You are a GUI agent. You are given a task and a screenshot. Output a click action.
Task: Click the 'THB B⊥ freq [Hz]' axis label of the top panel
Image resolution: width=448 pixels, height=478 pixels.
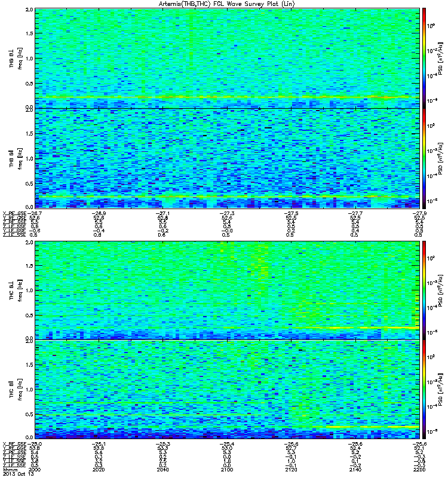pos(16,58)
